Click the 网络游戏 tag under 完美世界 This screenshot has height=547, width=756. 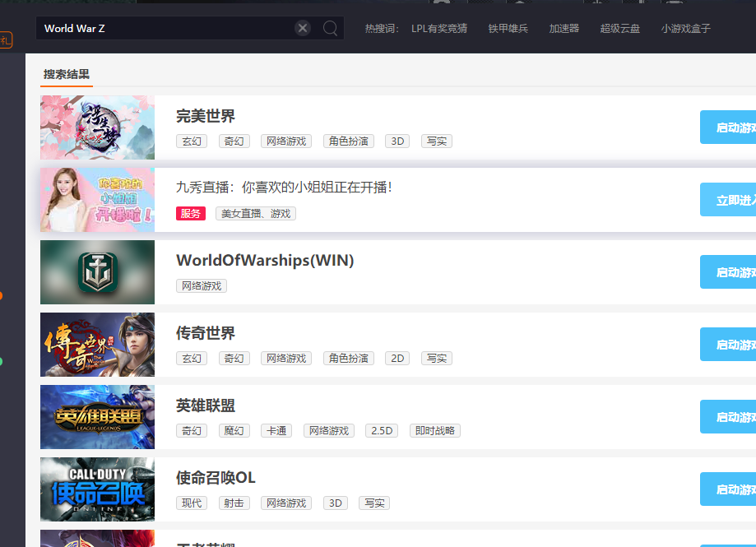click(286, 141)
